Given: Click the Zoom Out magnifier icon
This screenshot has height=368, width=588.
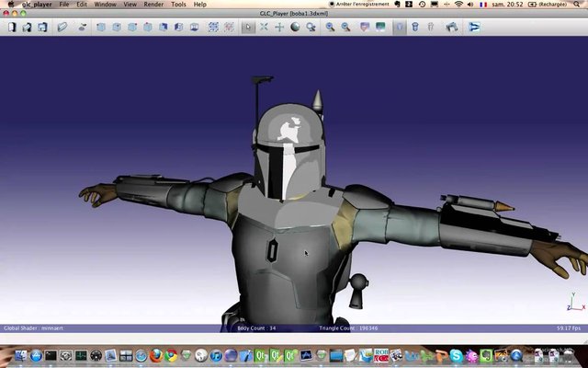Looking at the screenshot, I should [x=345, y=27].
